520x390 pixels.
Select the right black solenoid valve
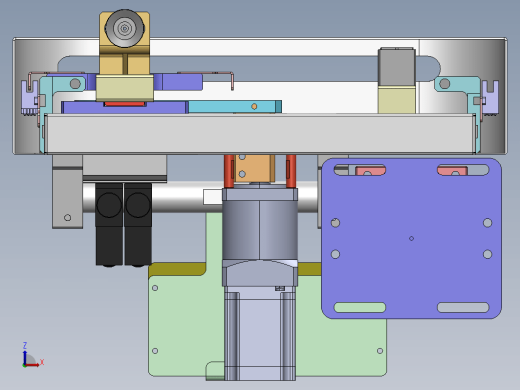coord(138,224)
